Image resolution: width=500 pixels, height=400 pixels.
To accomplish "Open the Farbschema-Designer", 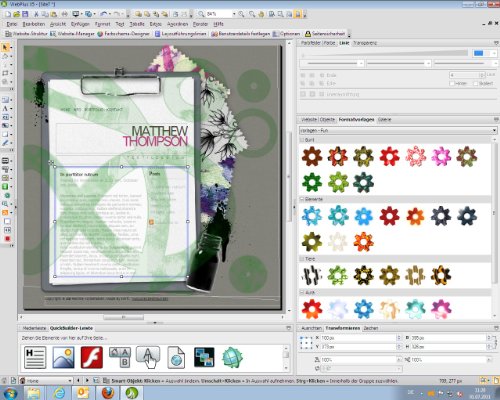I will (x=124, y=34).
